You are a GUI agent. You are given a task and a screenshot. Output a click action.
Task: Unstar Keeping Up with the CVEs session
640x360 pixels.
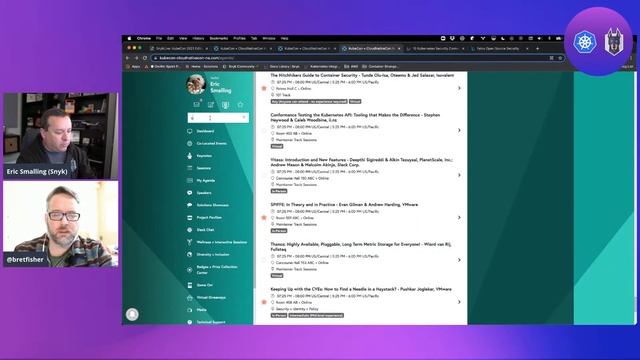coord(264,302)
